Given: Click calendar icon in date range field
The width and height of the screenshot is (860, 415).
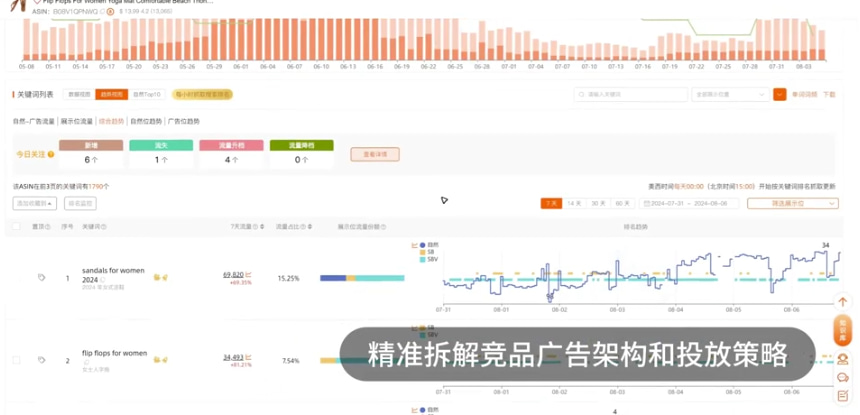Looking at the screenshot, I should pyautogui.click(x=647, y=203).
